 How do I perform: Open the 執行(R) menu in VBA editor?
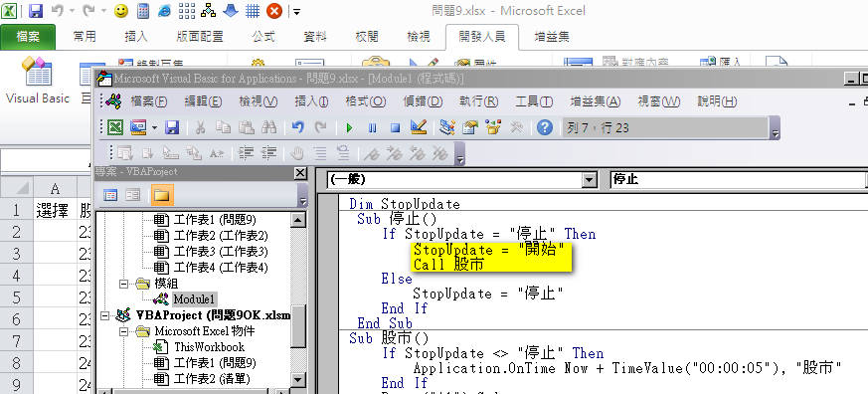click(x=479, y=101)
